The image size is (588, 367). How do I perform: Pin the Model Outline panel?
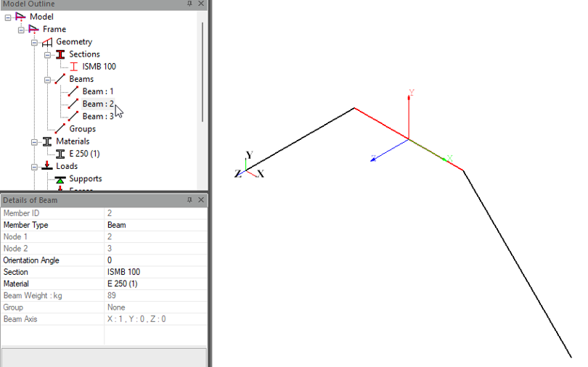189,4
